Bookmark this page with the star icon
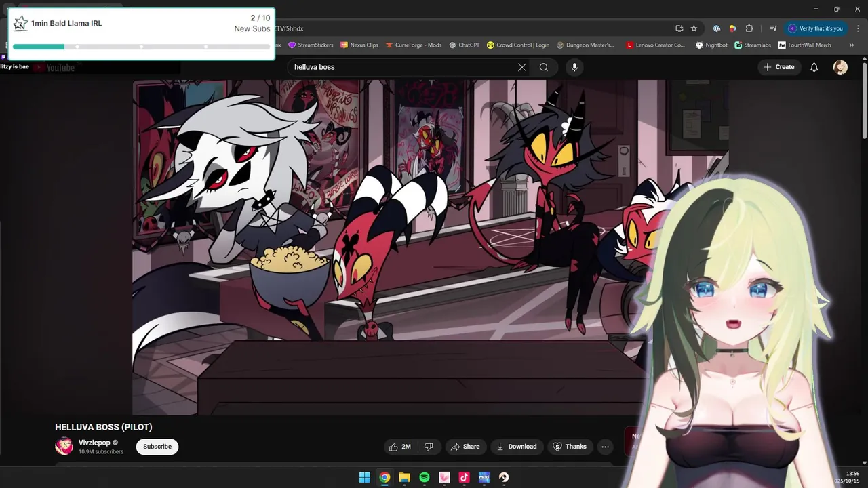Viewport: 868px width, 488px height. tap(694, 28)
